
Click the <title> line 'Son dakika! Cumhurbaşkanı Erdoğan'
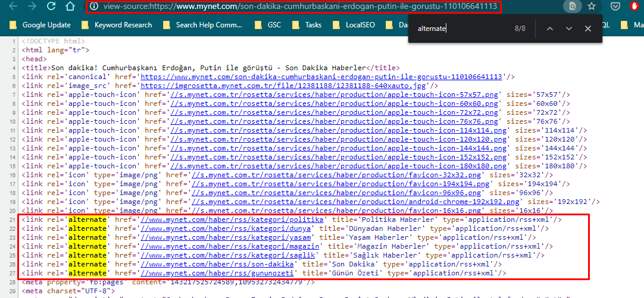pos(210,68)
